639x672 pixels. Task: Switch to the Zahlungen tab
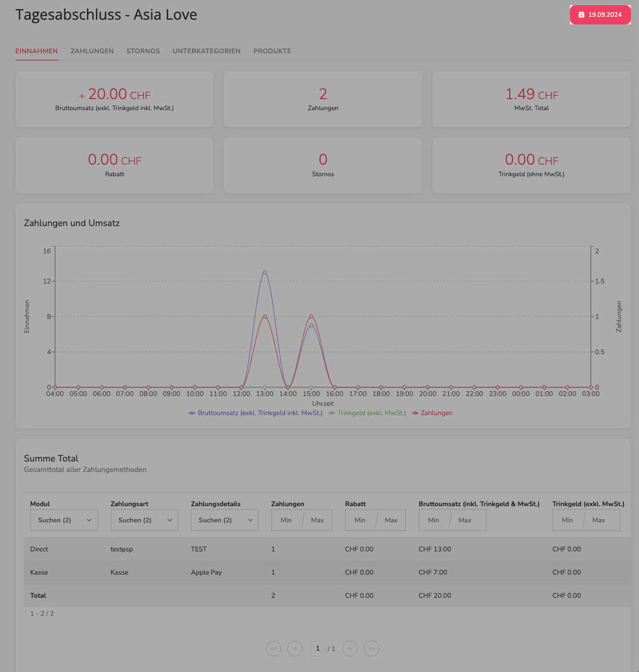click(92, 51)
